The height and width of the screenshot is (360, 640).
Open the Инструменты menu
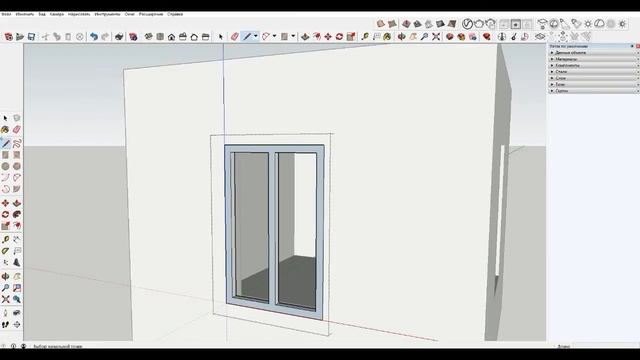tap(107, 14)
